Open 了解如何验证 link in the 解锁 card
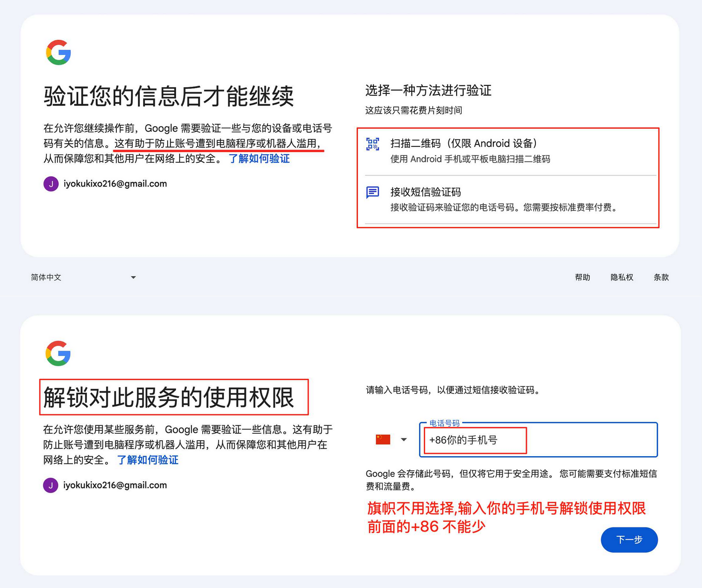 point(148,460)
